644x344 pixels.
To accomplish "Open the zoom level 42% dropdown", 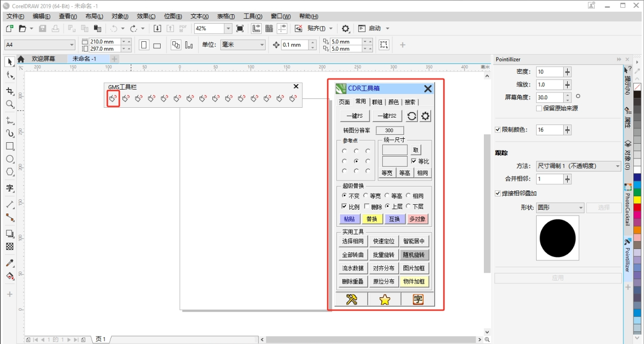I will click(228, 29).
